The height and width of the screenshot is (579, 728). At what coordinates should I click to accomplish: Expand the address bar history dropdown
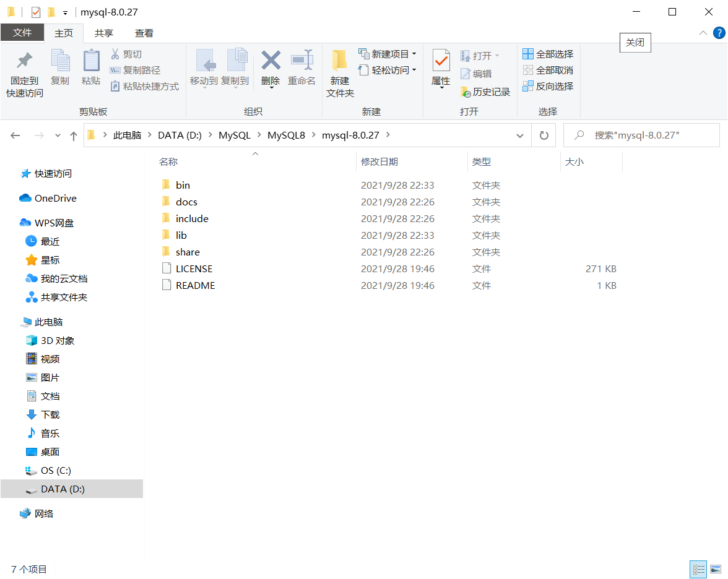pyautogui.click(x=520, y=135)
